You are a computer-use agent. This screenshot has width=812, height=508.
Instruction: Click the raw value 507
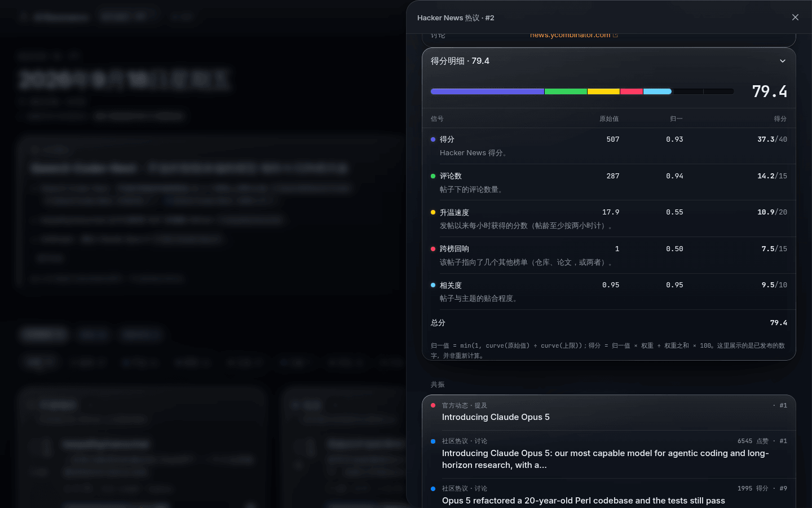[613, 139]
